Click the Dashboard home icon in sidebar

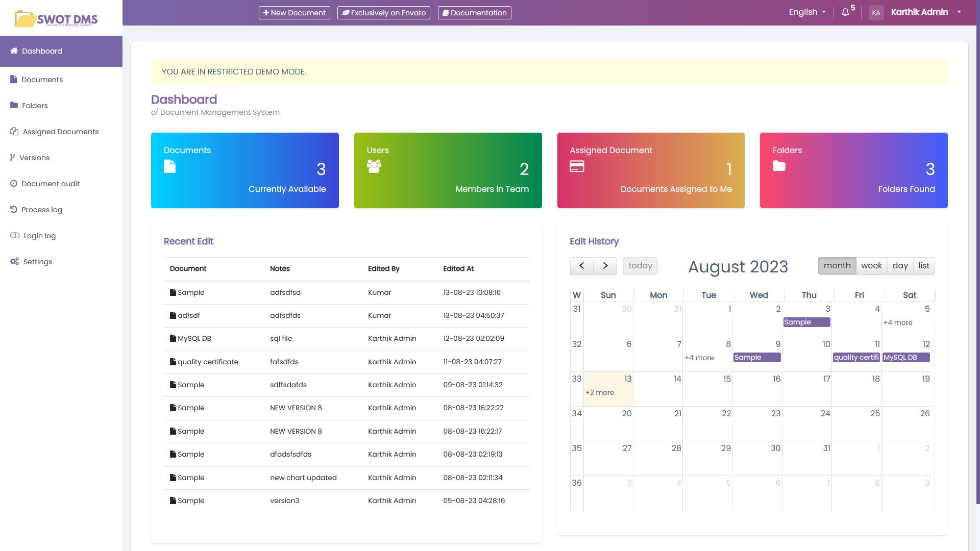[14, 51]
